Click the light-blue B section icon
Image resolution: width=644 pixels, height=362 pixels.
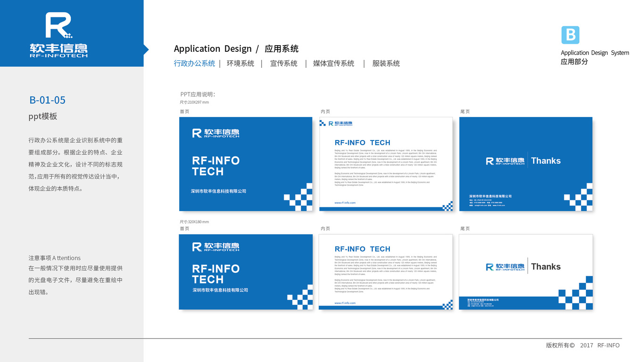pyautogui.click(x=570, y=35)
